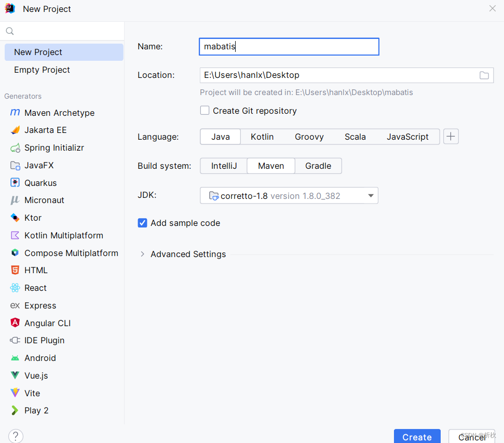
Task: Add another language with plus button
Action: [451, 137]
